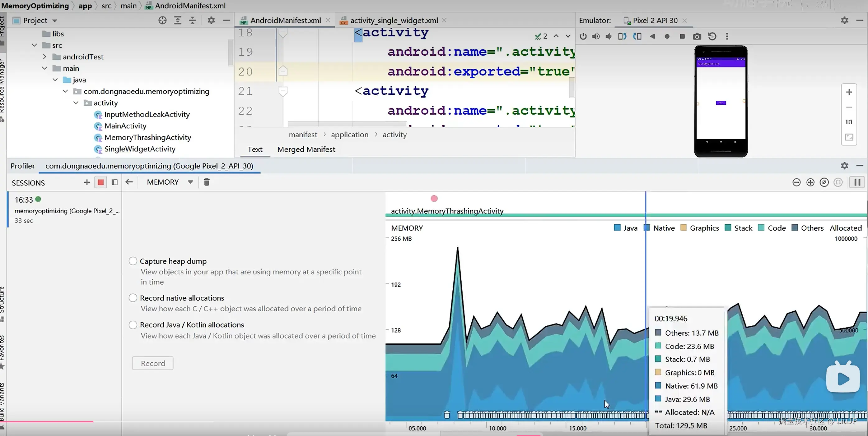Select Record Java / Kotlin allocations

(x=133, y=324)
